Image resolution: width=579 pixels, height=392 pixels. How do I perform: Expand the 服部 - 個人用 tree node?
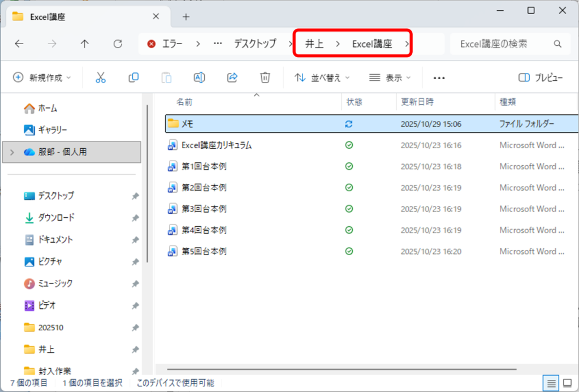[x=13, y=152]
